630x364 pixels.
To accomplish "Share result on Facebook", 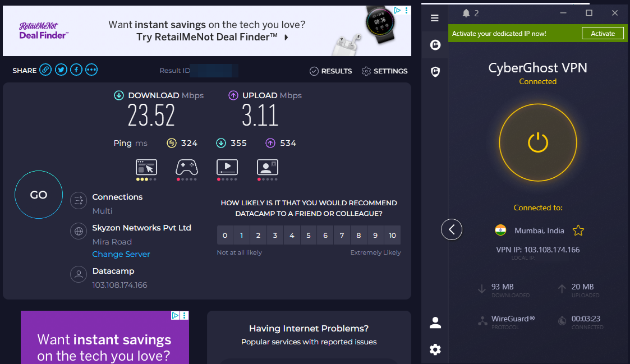I will 76,70.
